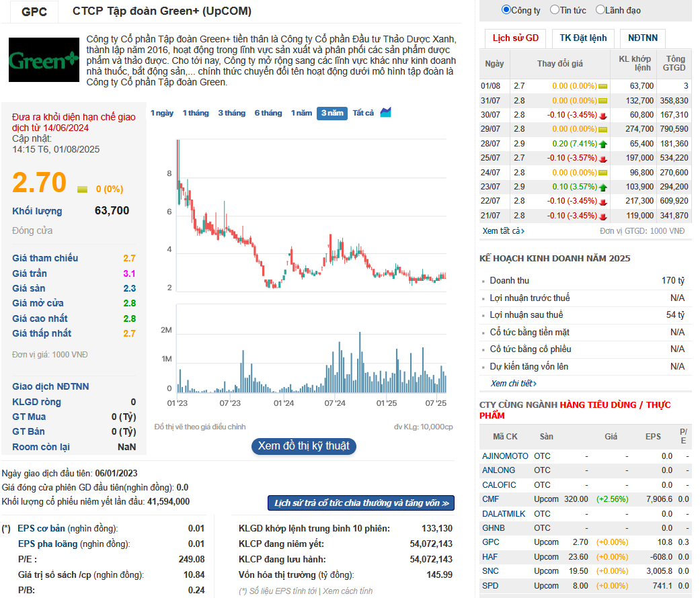Switch to the TK Đặt lệnh tab
700x598 pixels.
[x=583, y=38]
